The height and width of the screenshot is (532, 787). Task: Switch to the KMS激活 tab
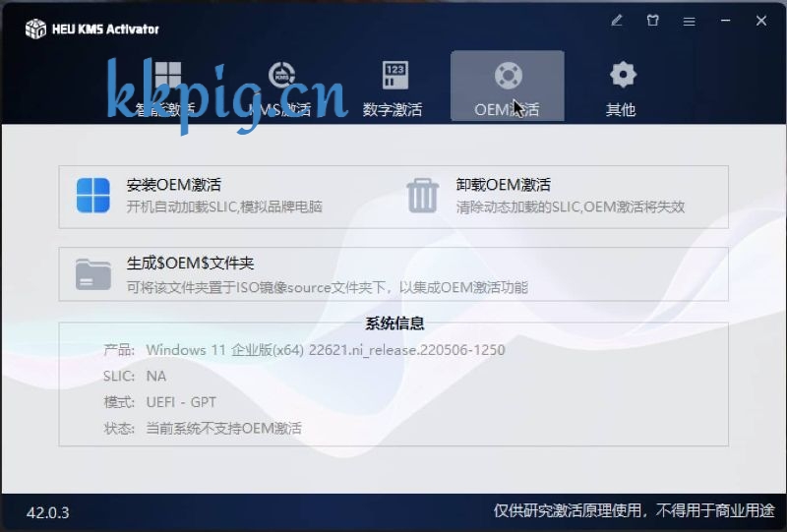(279, 87)
